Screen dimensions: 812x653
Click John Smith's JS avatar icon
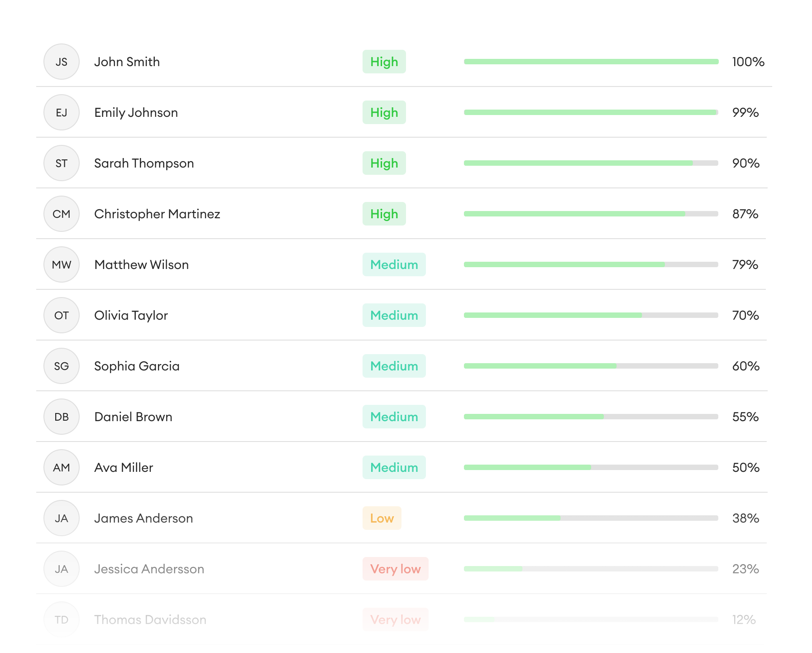click(x=62, y=62)
